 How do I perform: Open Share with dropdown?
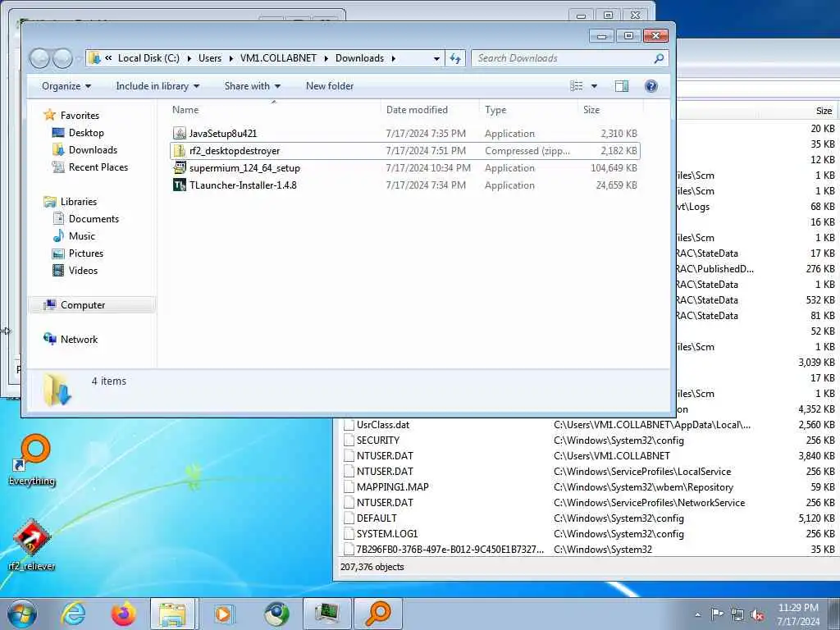click(x=253, y=86)
